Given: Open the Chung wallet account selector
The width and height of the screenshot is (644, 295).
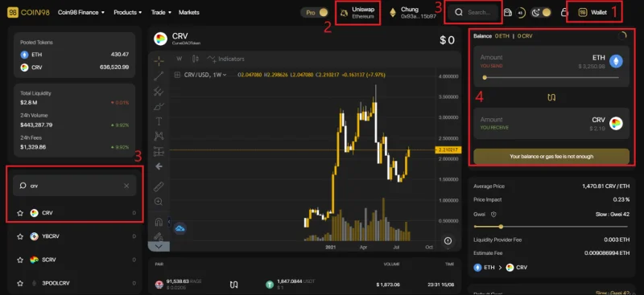Looking at the screenshot, I should [412, 12].
